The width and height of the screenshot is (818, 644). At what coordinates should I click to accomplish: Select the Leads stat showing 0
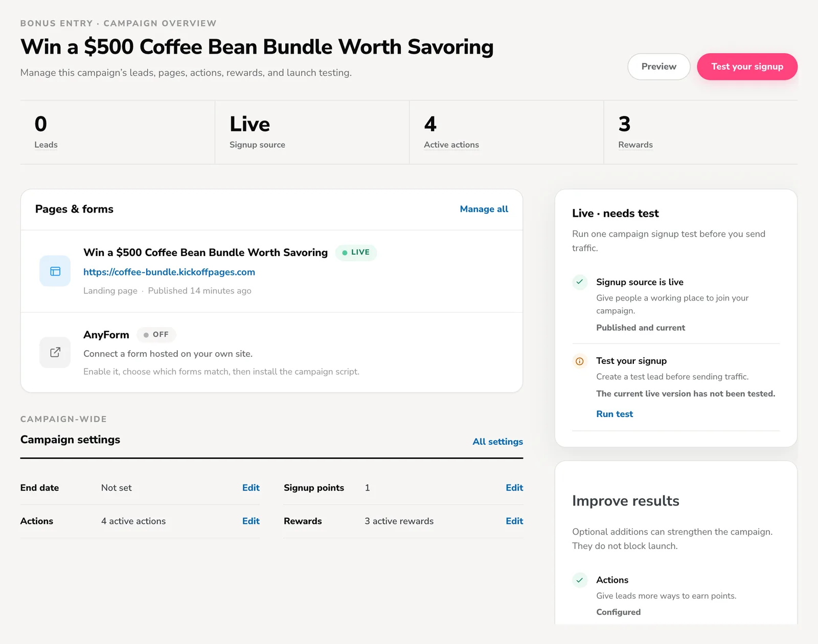[118, 132]
